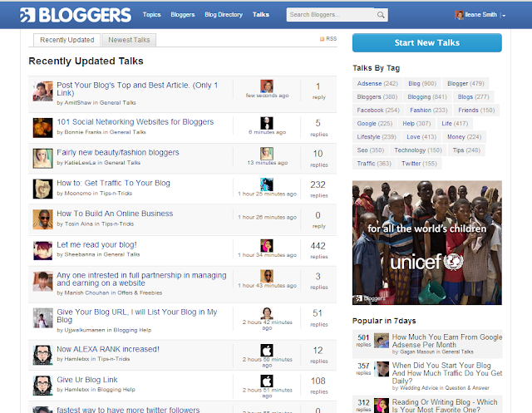Click Apple-logo avatar for '2 hours 51 minutes ago'

pyautogui.click(x=267, y=381)
